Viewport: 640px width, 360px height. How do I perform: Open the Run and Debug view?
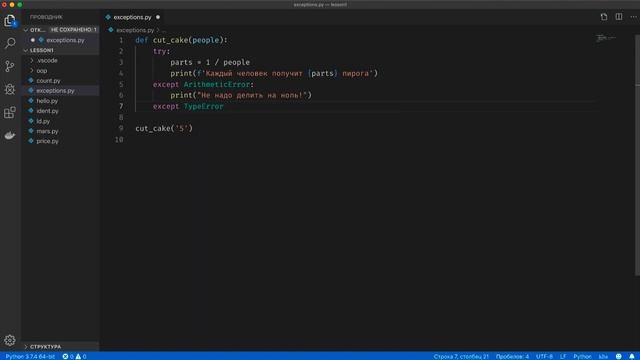[10, 89]
